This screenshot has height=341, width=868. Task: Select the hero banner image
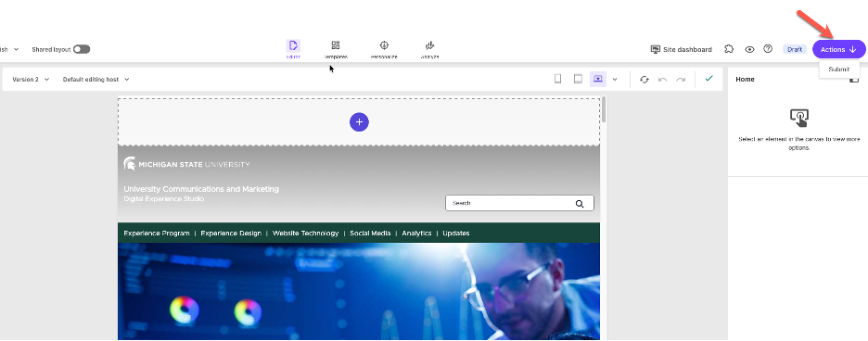pos(359,292)
